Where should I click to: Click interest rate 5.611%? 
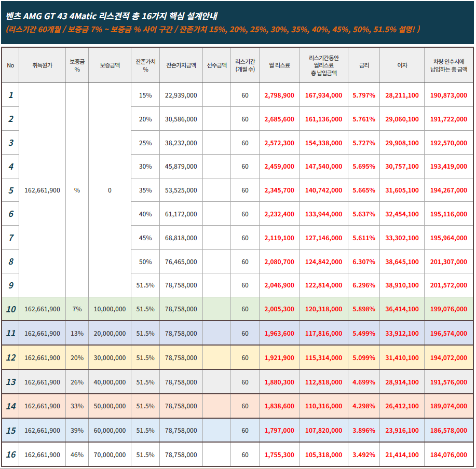click(364, 238)
